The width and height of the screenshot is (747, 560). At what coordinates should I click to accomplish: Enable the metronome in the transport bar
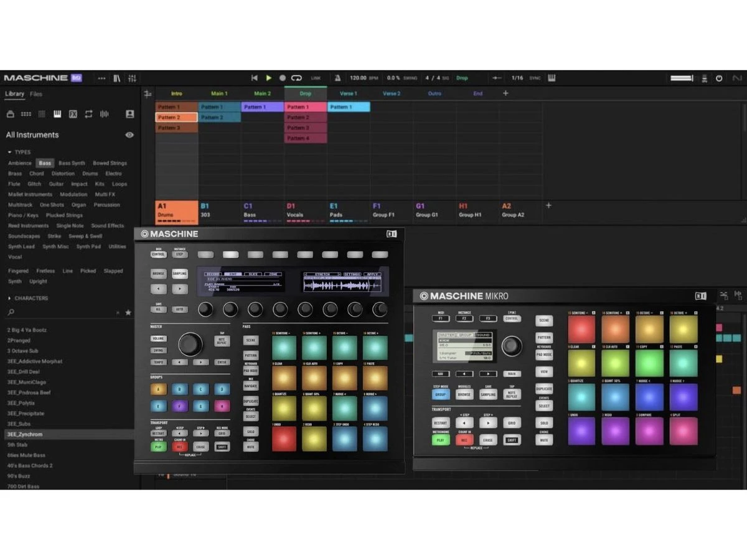tap(337, 78)
